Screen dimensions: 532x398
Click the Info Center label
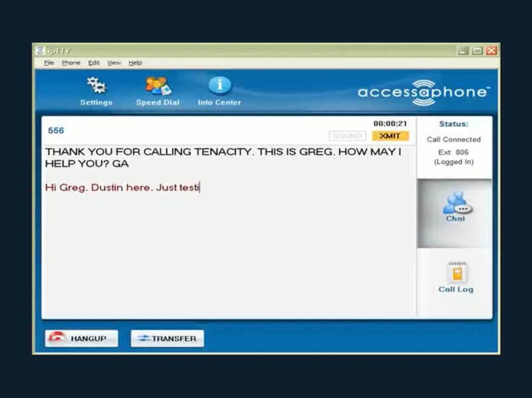click(x=219, y=102)
